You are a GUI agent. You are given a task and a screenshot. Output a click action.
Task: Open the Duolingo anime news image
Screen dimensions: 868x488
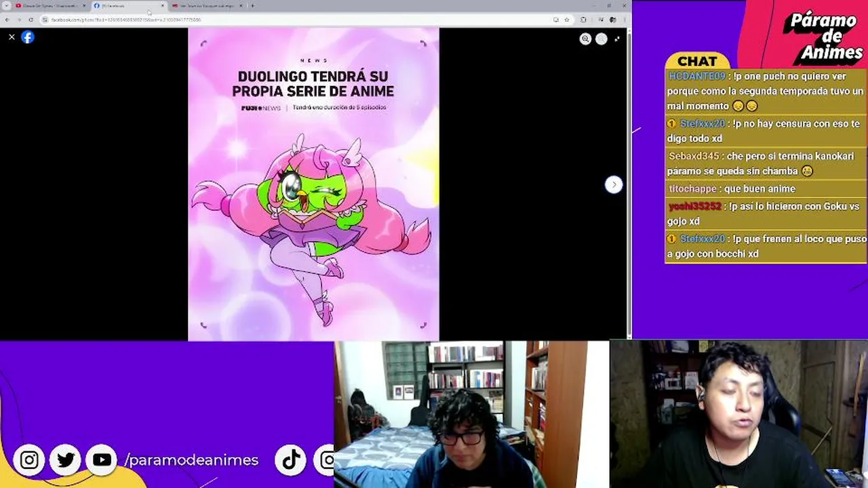click(313, 184)
